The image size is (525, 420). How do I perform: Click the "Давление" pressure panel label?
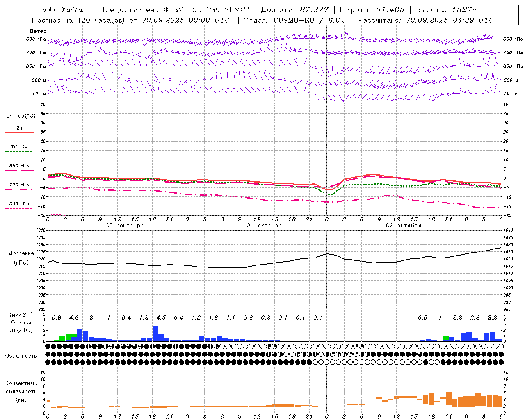point(21,253)
